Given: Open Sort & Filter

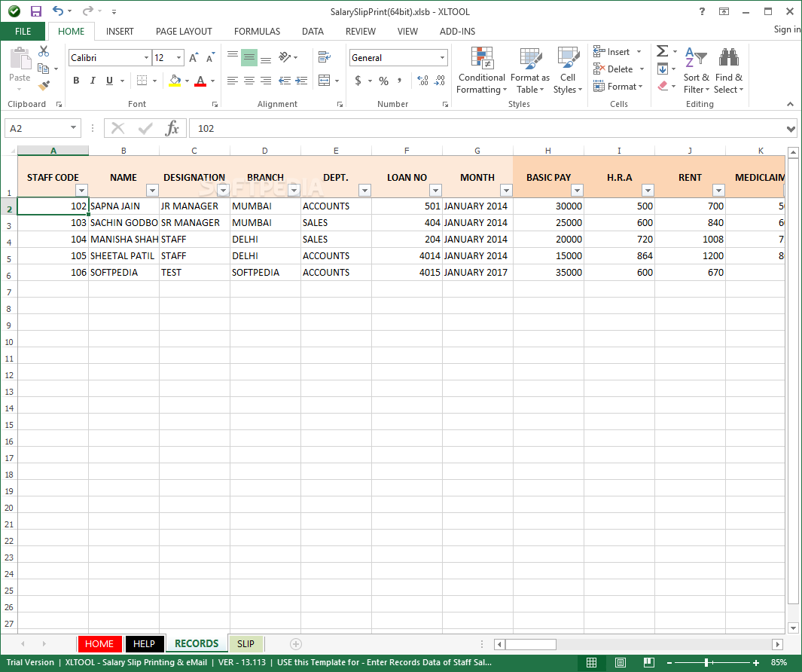Looking at the screenshot, I should click(x=696, y=71).
